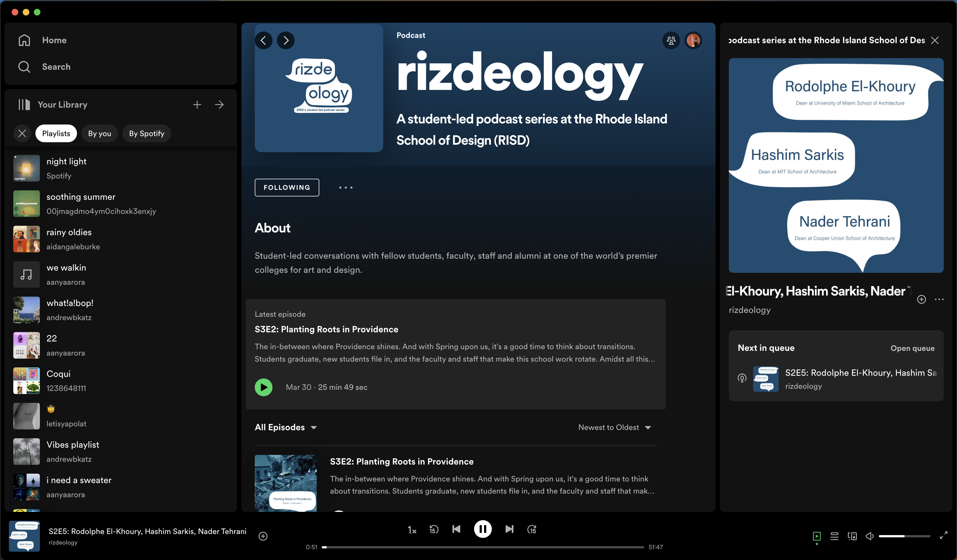957x560 pixels.
Task: Expand the All Episodes dropdown
Action: pos(285,427)
